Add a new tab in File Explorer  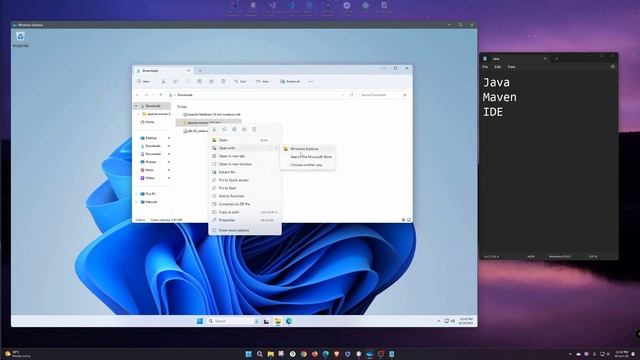(x=200, y=71)
